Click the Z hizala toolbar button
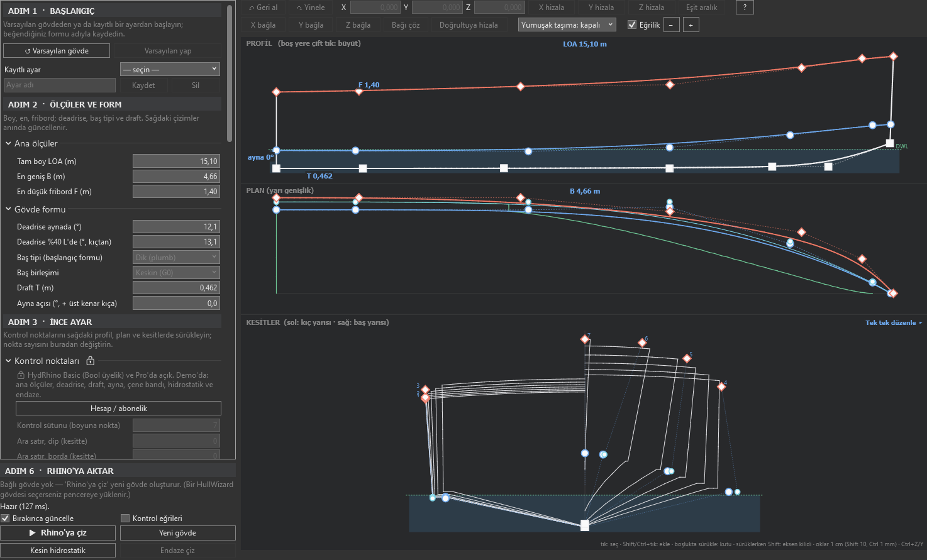927x560 pixels. [x=652, y=8]
